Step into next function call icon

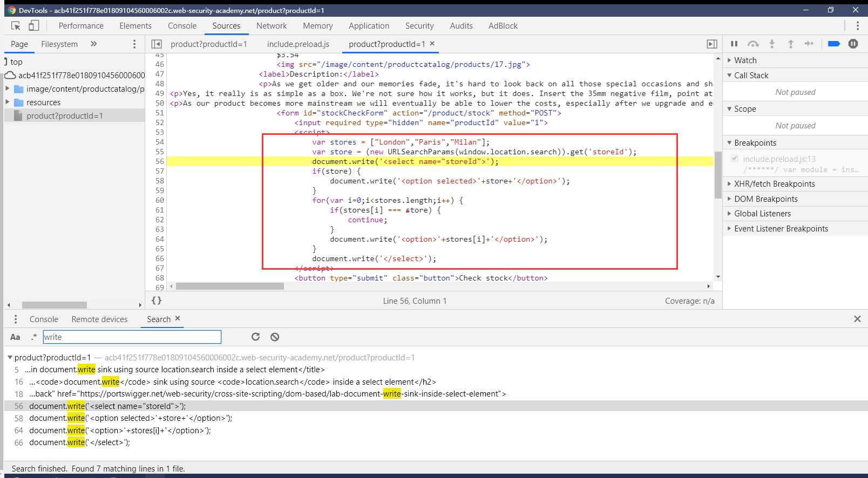point(772,44)
